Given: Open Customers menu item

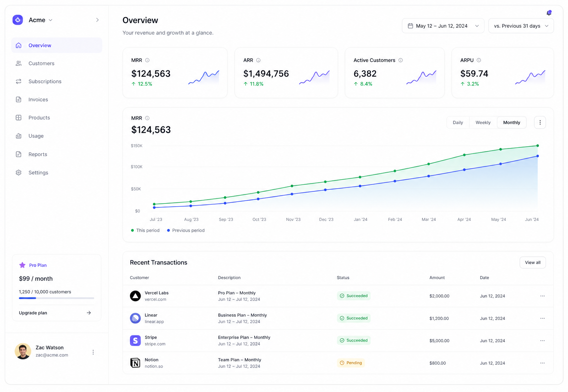Looking at the screenshot, I should 57,63.
